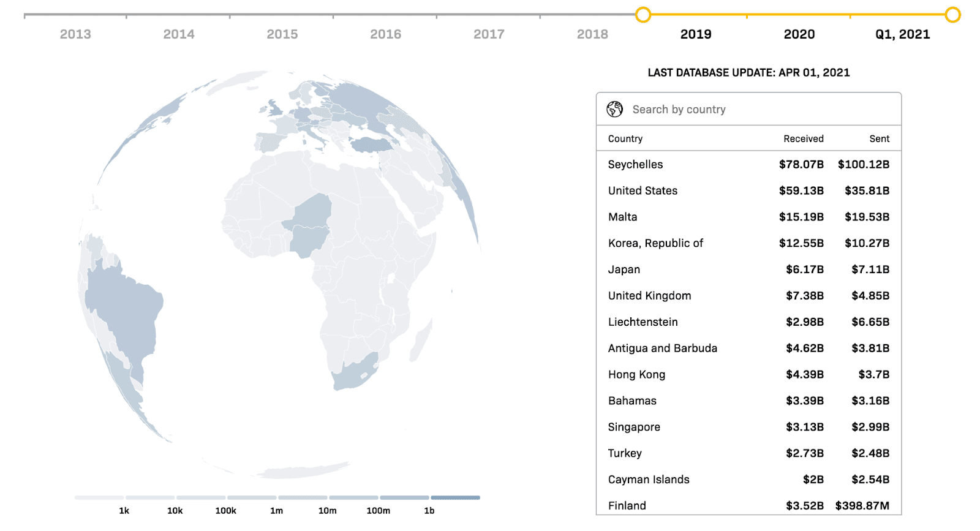Select the 2013 year on timeline
Image resolution: width=980 pixels, height=531 pixels.
pyautogui.click(x=75, y=34)
